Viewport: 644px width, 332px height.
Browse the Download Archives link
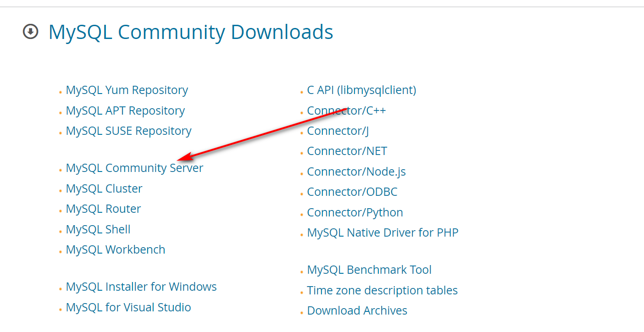click(357, 310)
